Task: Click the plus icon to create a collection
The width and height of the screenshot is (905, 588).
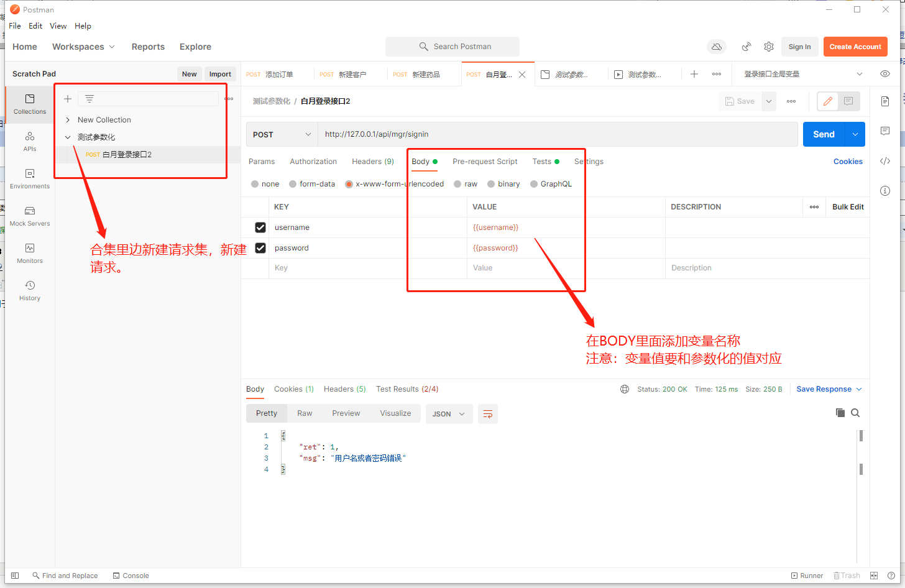Action: pyautogui.click(x=68, y=99)
